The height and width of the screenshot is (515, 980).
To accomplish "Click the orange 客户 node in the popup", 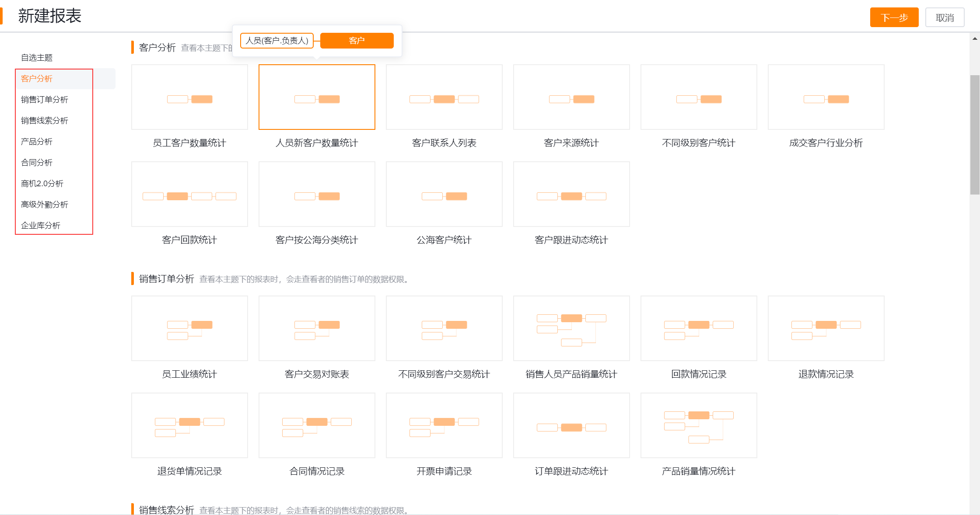I will [357, 41].
